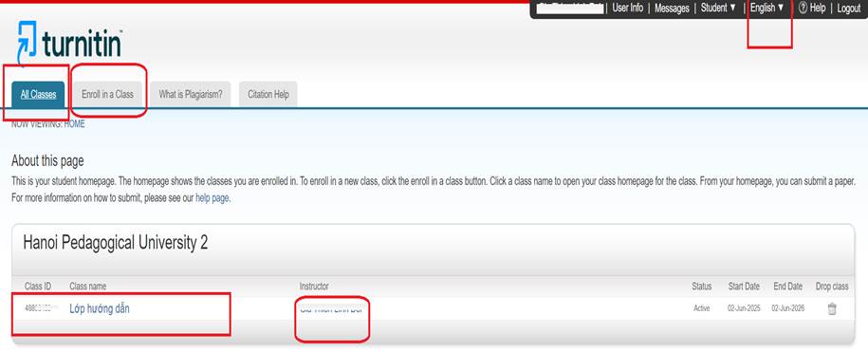The width and height of the screenshot is (868, 352).
Task: Log out using the Logout link
Action: point(849,8)
